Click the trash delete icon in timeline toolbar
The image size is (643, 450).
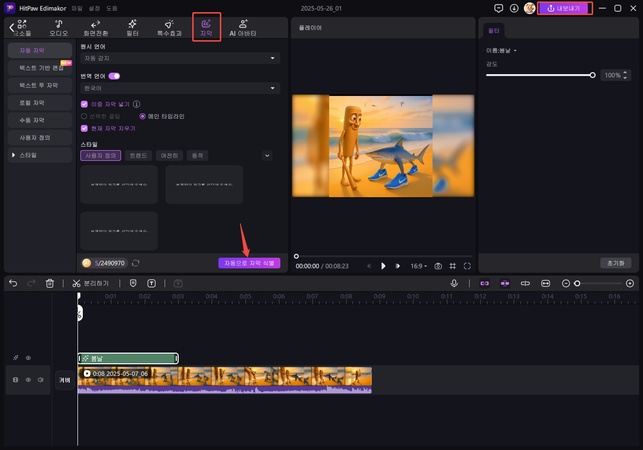pyautogui.click(x=50, y=284)
